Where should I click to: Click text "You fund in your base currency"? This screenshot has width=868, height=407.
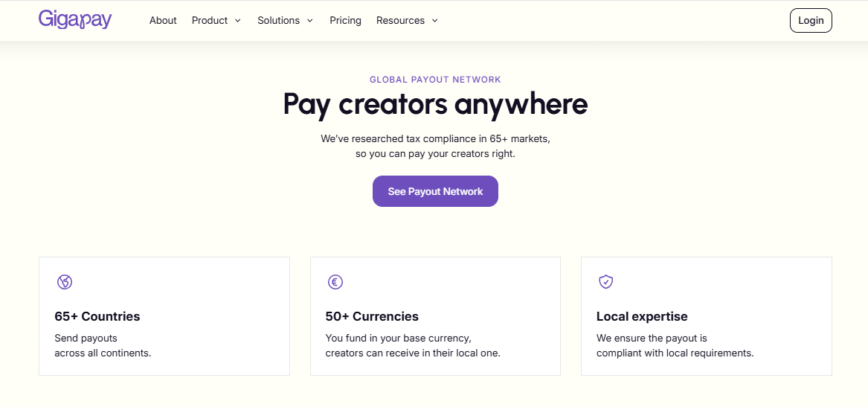click(398, 338)
